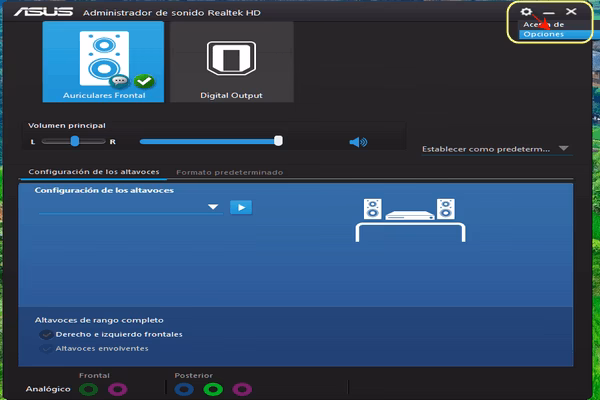Switch to Configuración de los altavoces tab

[x=94, y=172]
